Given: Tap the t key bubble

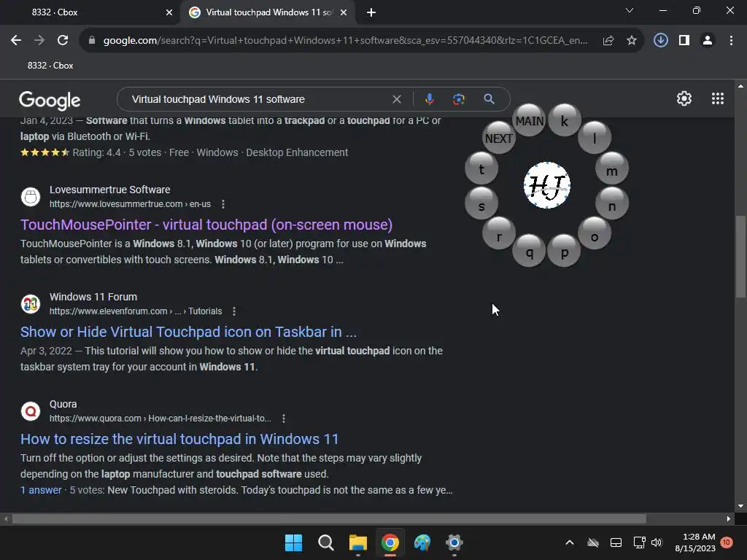Looking at the screenshot, I should coord(481,169).
